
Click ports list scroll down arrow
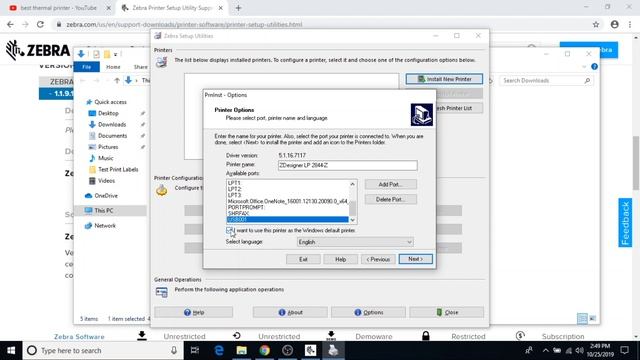point(353,220)
